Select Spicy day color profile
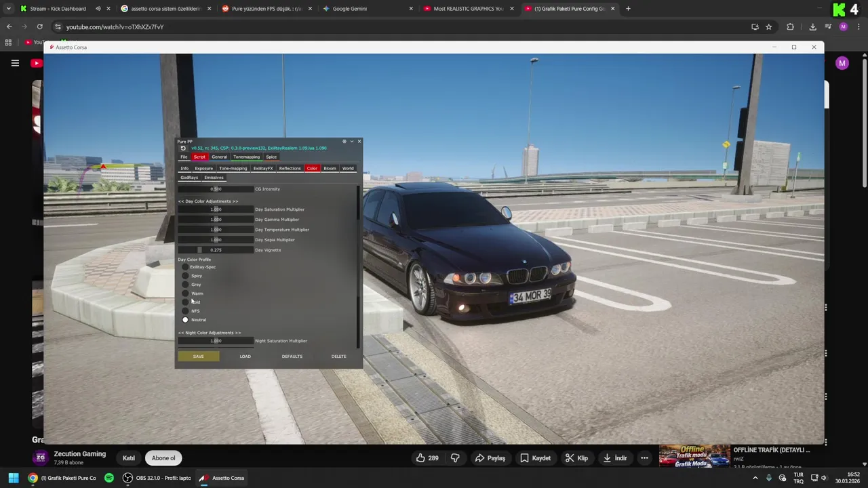The image size is (868, 488). tap(185, 276)
